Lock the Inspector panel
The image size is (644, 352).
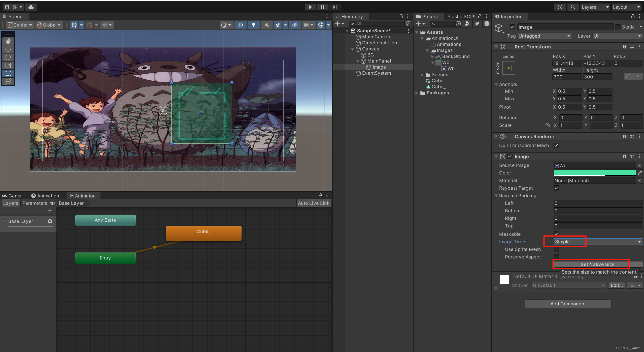pyautogui.click(x=633, y=16)
